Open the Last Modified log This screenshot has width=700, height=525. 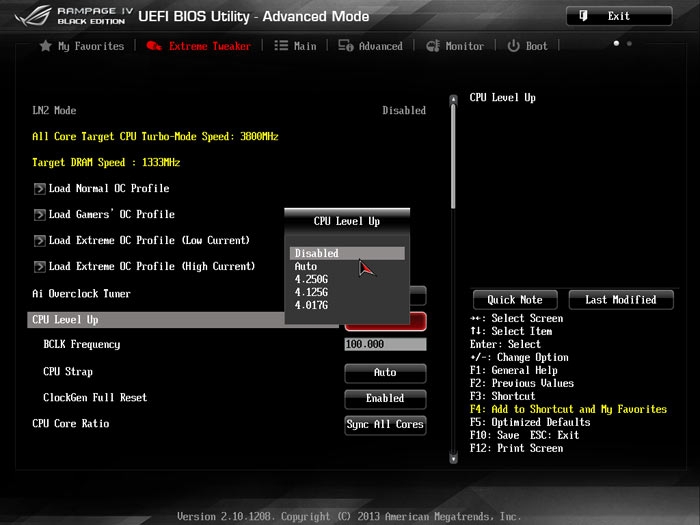coord(620,300)
